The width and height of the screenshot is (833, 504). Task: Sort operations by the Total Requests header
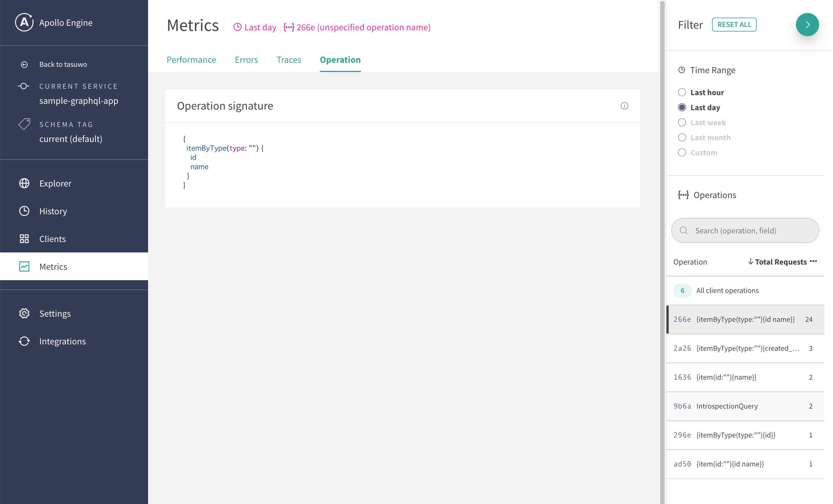tap(780, 262)
